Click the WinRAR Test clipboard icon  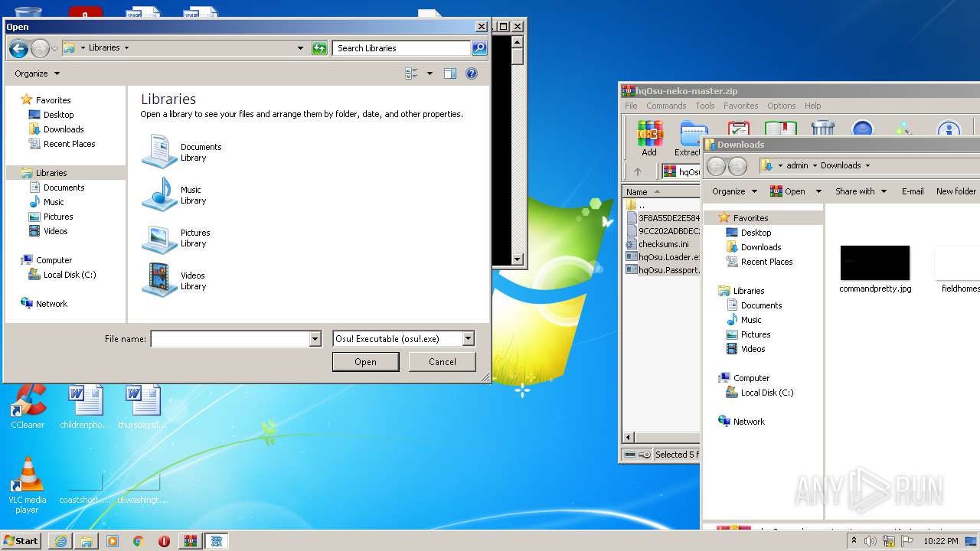(739, 127)
